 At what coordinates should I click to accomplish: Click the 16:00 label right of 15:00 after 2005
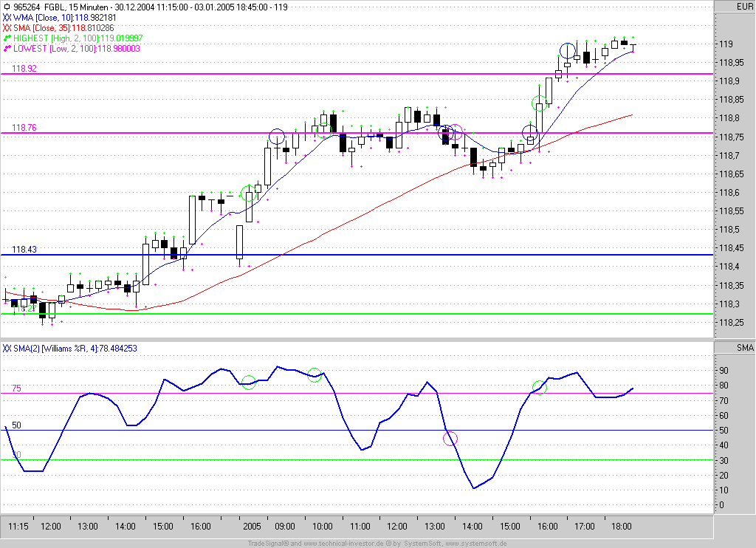pyautogui.click(x=547, y=527)
